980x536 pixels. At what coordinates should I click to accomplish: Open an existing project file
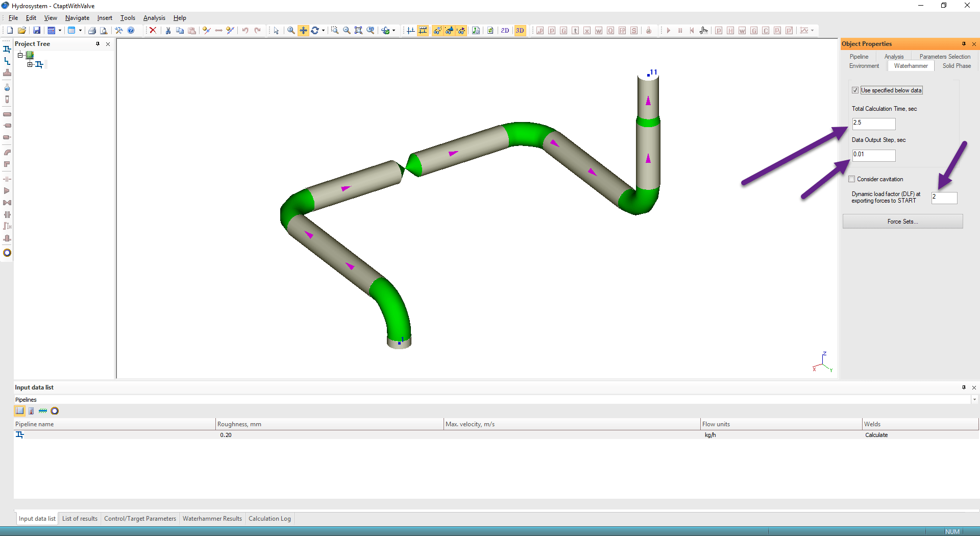21,30
